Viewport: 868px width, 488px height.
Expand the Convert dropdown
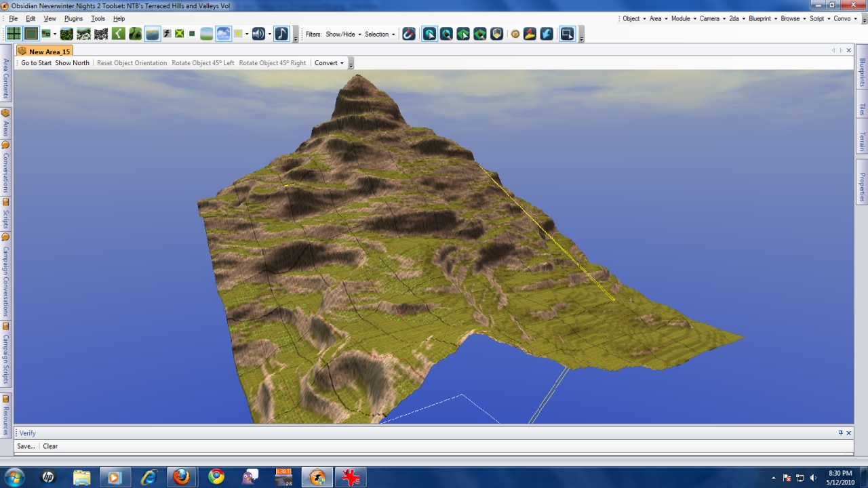(329, 63)
